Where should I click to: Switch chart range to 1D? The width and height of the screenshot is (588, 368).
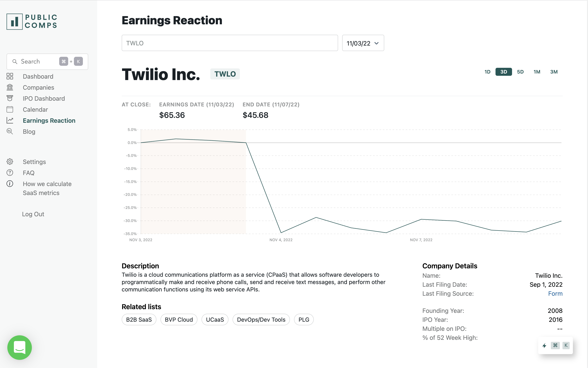[487, 72]
